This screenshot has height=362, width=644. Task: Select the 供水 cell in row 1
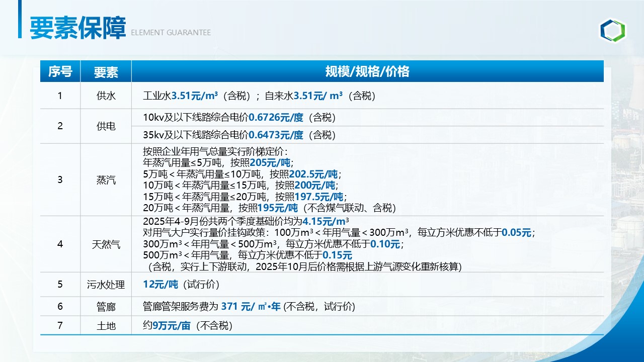coord(106,96)
